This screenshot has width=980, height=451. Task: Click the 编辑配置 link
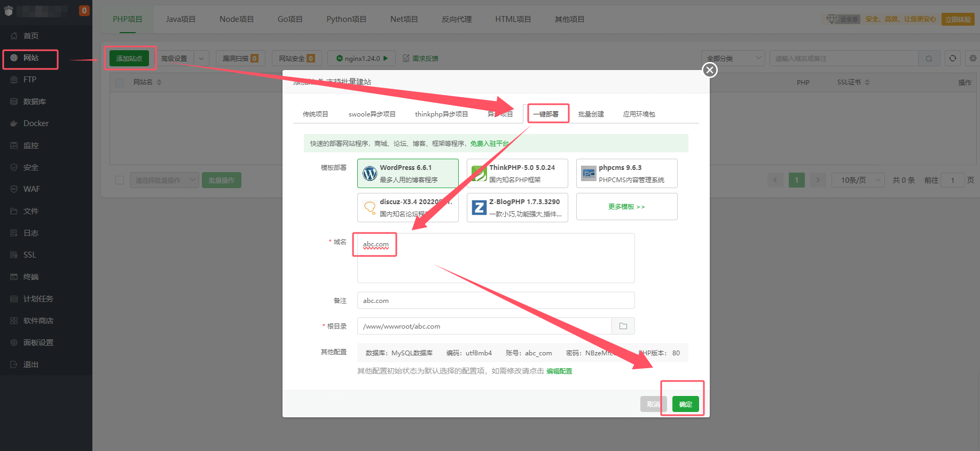coord(559,371)
